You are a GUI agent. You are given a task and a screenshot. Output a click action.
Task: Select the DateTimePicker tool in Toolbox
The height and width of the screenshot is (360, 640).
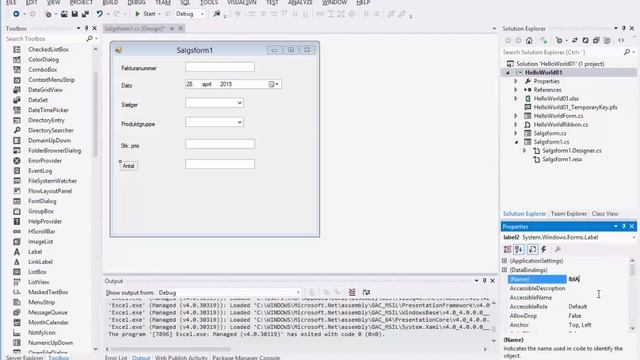(48, 110)
